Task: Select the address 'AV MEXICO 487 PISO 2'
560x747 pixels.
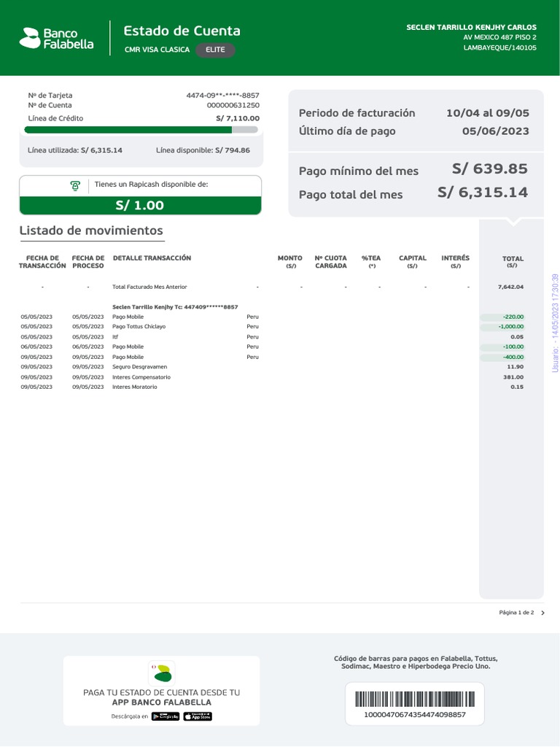Action: (500, 37)
